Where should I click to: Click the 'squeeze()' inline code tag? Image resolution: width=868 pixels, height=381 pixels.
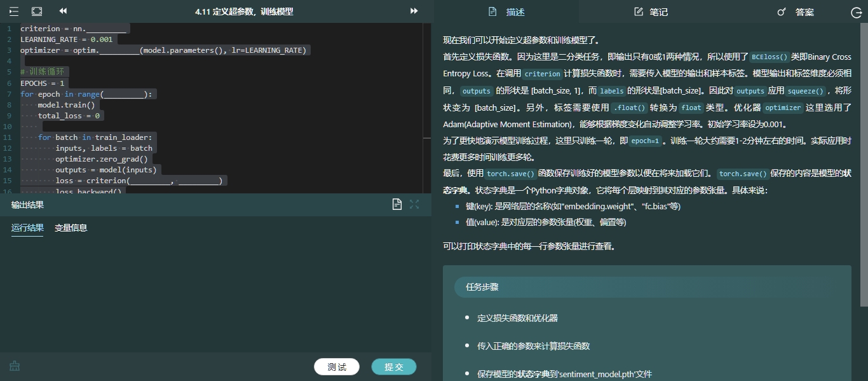805,91
